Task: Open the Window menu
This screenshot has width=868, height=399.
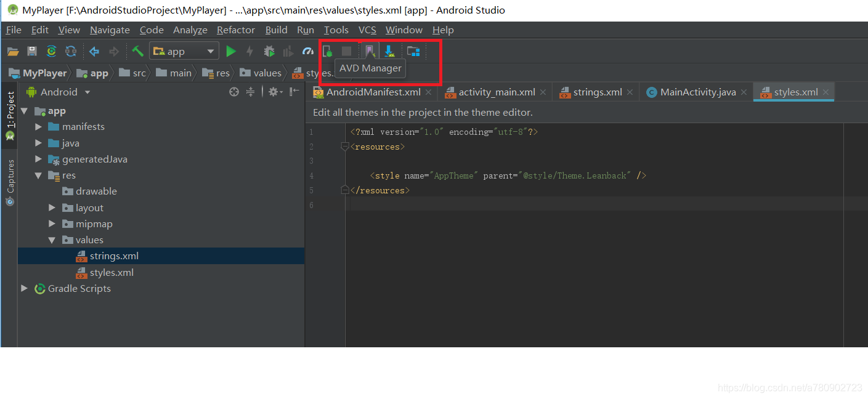Action: 404,30
